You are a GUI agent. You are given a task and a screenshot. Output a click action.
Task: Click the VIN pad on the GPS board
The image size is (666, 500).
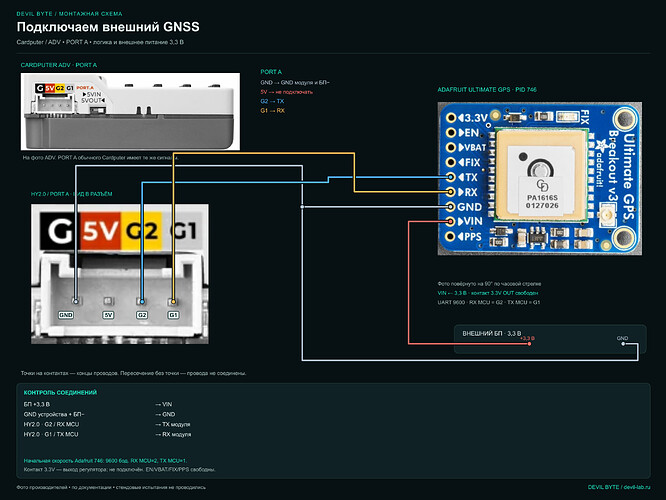tap(451, 221)
